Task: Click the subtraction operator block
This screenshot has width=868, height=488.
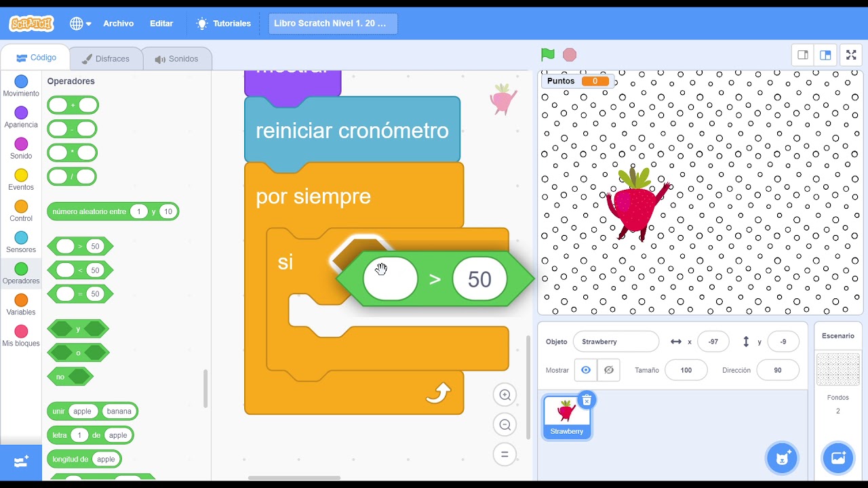Action: (72, 129)
